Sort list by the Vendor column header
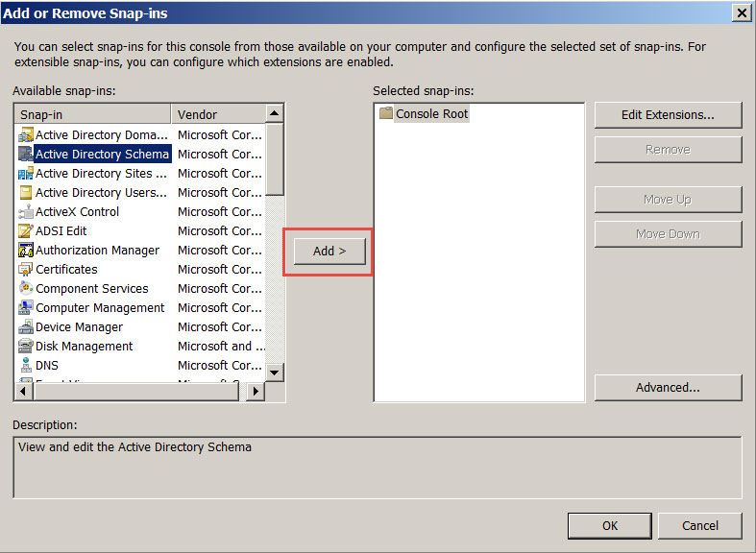Screen dimensions: 756x553 tap(217, 114)
